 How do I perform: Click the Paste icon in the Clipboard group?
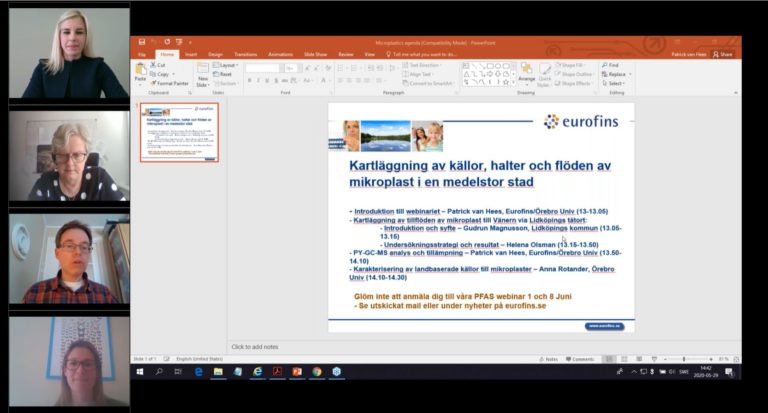click(x=141, y=70)
